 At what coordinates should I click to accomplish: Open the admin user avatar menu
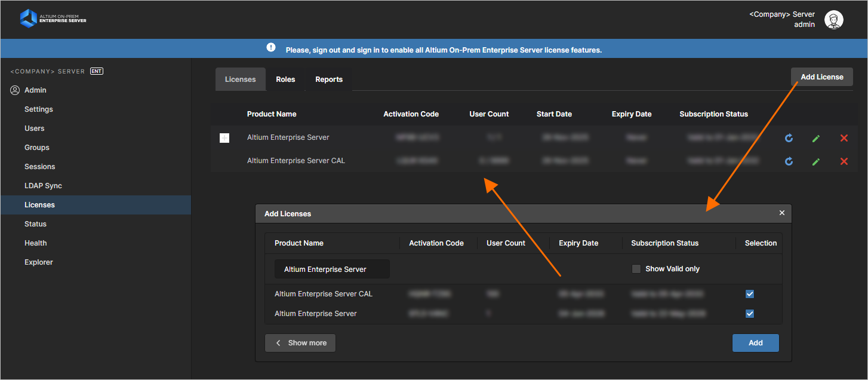pyautogui.click(x=833, y=20)
